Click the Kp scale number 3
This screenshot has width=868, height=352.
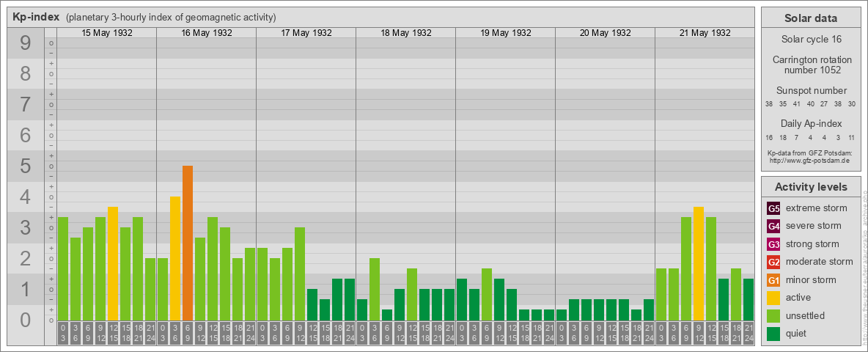click(x=25, y=227)
